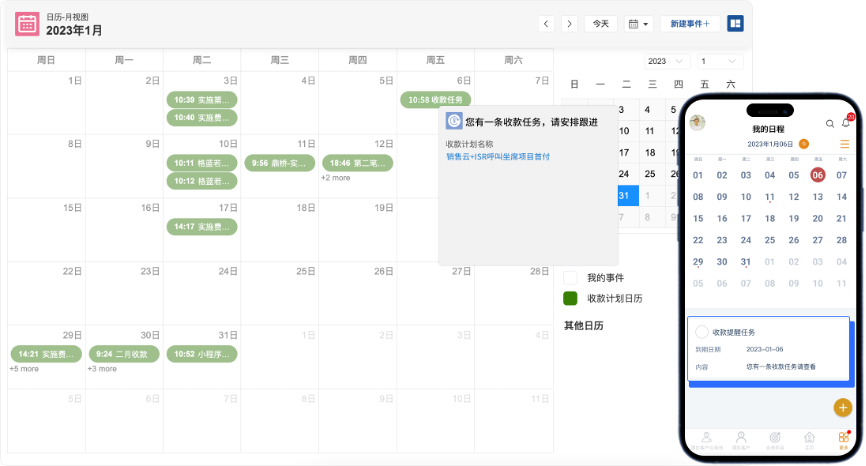The image size is (866, 466).
Task: Tap the orange plus add button
Action: (x=842, y=407)
